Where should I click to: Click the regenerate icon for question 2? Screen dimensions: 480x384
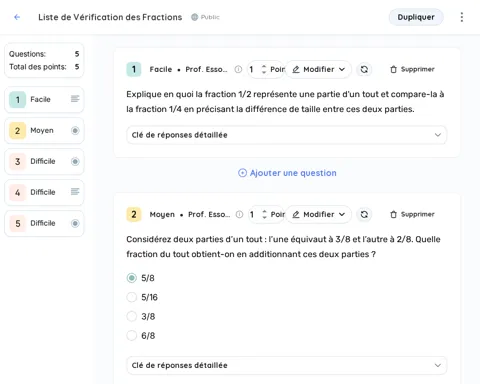[x=364, y=214]
